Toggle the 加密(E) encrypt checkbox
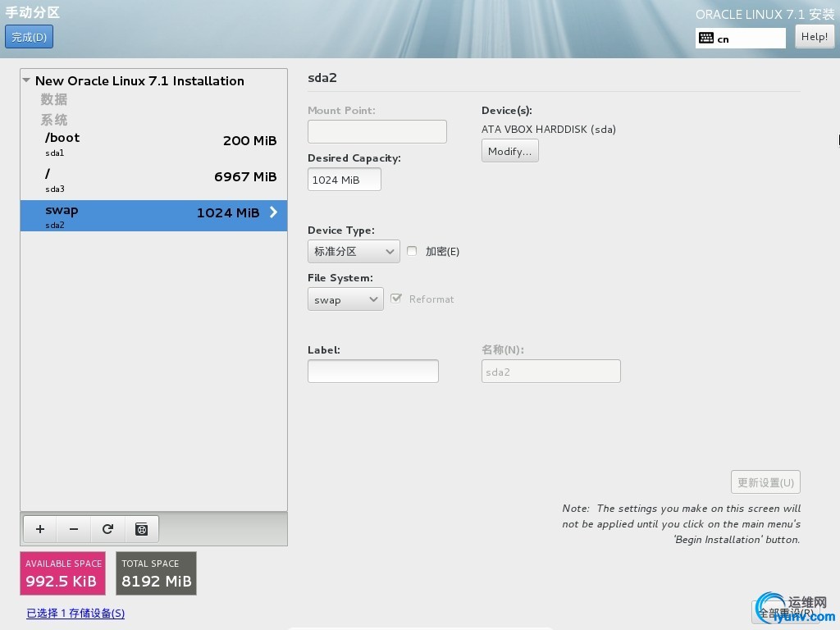 tap(412, 251)
